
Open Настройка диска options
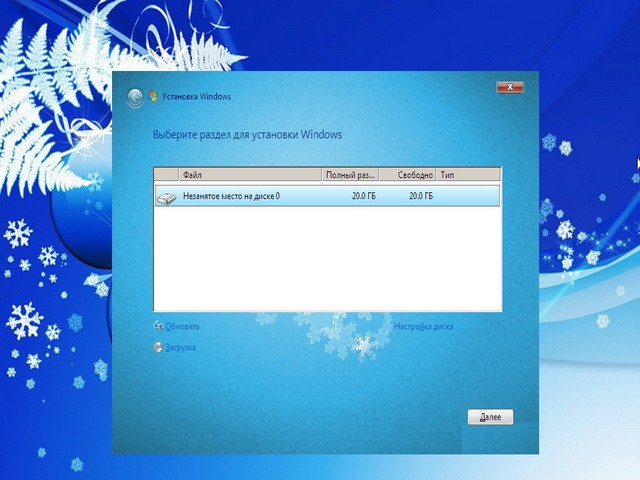pos(424,327)
